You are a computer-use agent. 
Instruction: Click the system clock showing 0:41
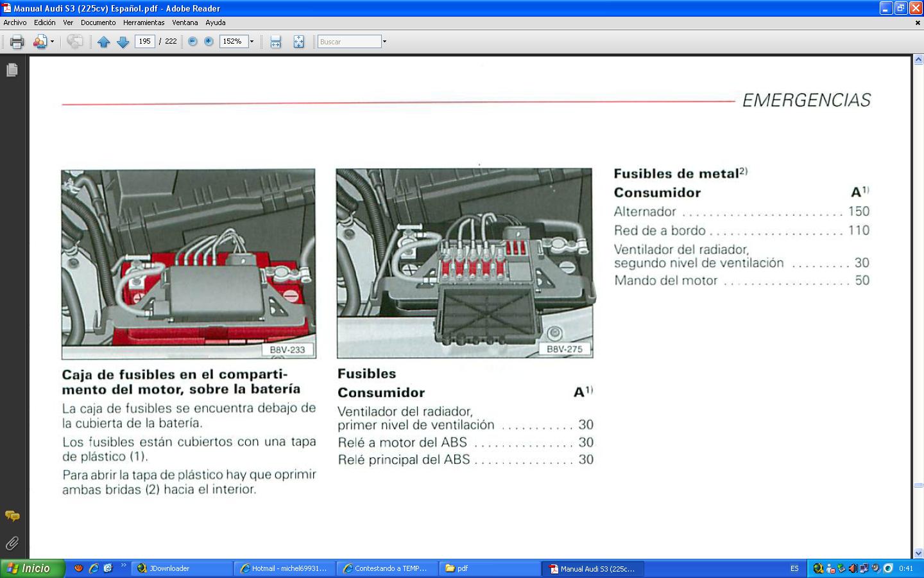click(906, 568)
